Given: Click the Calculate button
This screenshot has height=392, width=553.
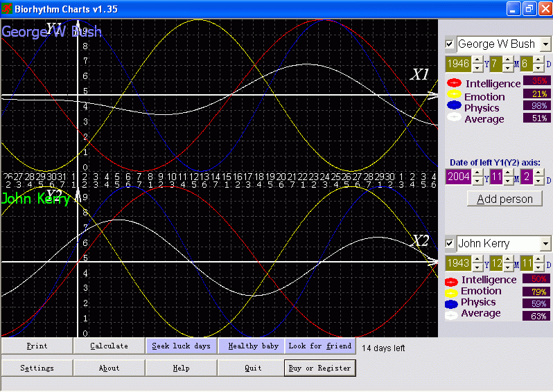Looking at the screenshot, I should coord(109,346).
